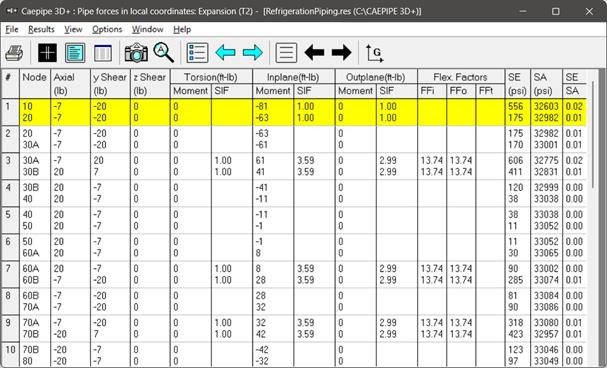
Task: Open the Options menu
Action: (107, 29)
